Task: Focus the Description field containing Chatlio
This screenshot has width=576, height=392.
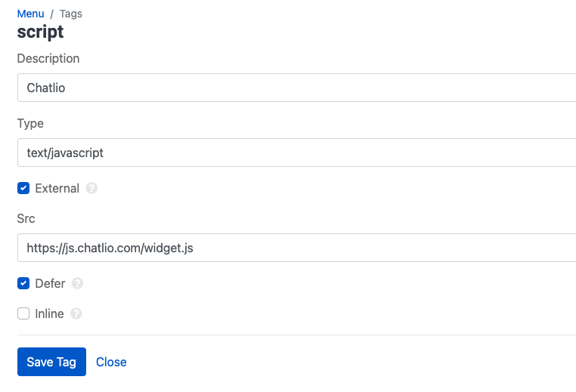Action: 297,88
